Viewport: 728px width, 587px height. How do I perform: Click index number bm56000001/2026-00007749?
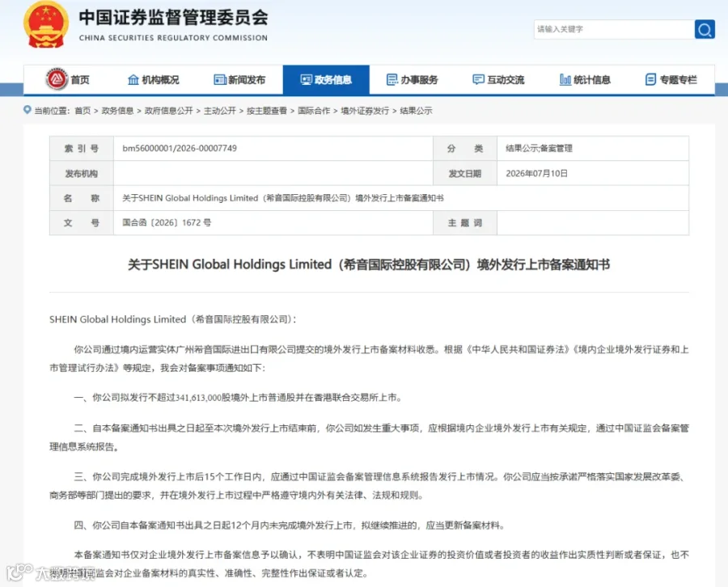(x=180, y=148)
